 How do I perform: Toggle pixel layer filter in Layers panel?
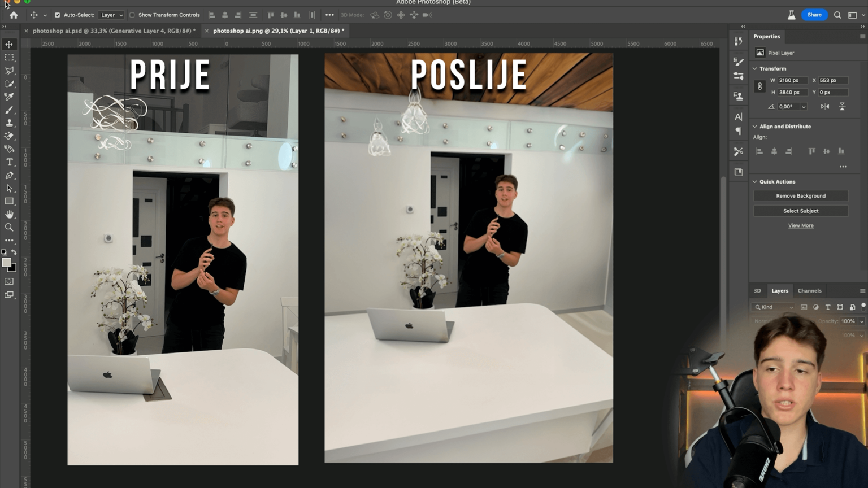[x=804, y=307]
